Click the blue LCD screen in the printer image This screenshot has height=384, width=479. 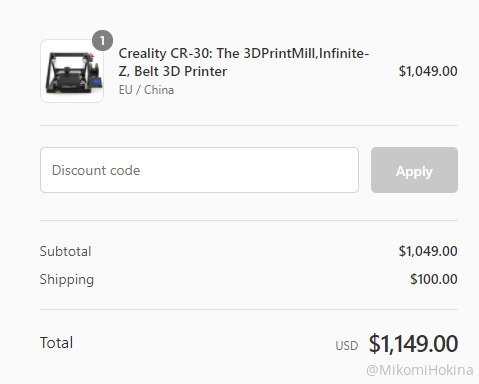[x=96, y=82]
